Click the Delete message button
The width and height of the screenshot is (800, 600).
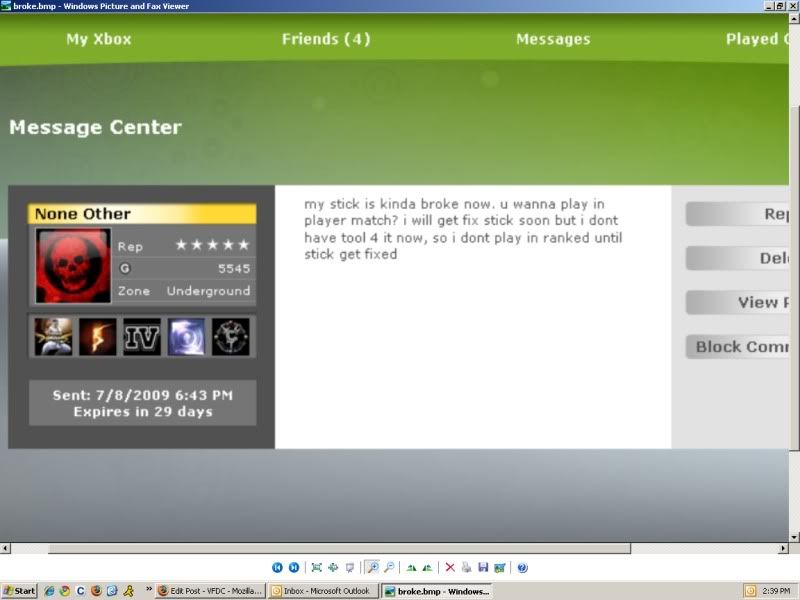point(737,258)
